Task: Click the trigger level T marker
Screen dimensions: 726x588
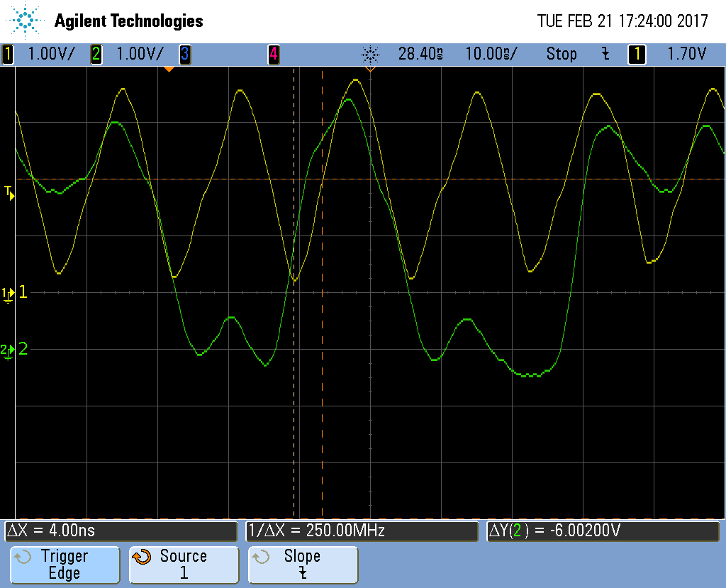Action: click(9, 192)
